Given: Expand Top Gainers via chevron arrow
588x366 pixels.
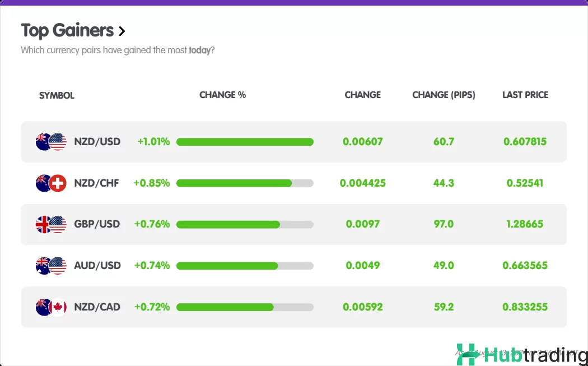Looking at the screenshot, I should [122, 31].
